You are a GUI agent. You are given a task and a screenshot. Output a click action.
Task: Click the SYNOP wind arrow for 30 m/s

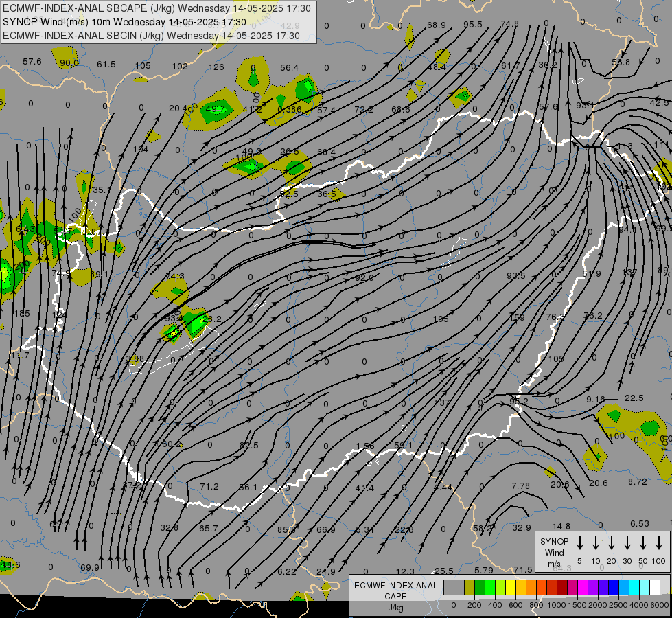(627, 543)
